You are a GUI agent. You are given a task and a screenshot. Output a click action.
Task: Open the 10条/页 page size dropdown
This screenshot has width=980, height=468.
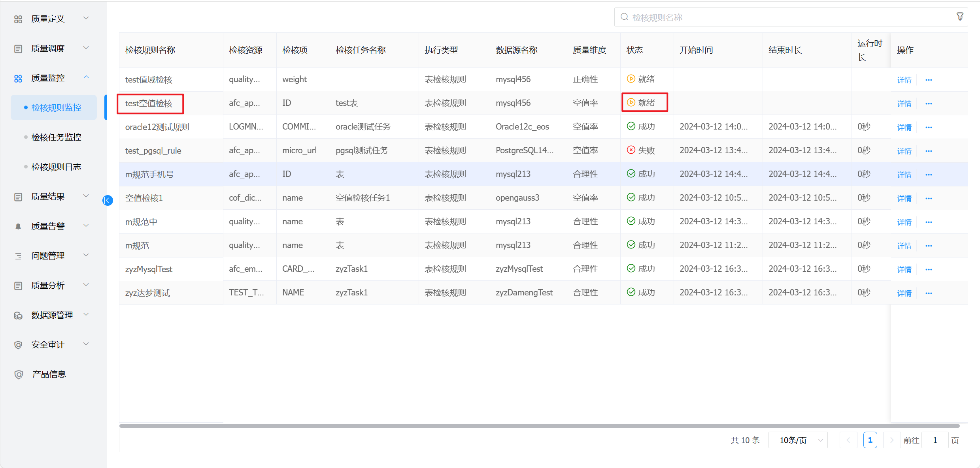click(798, 440)
